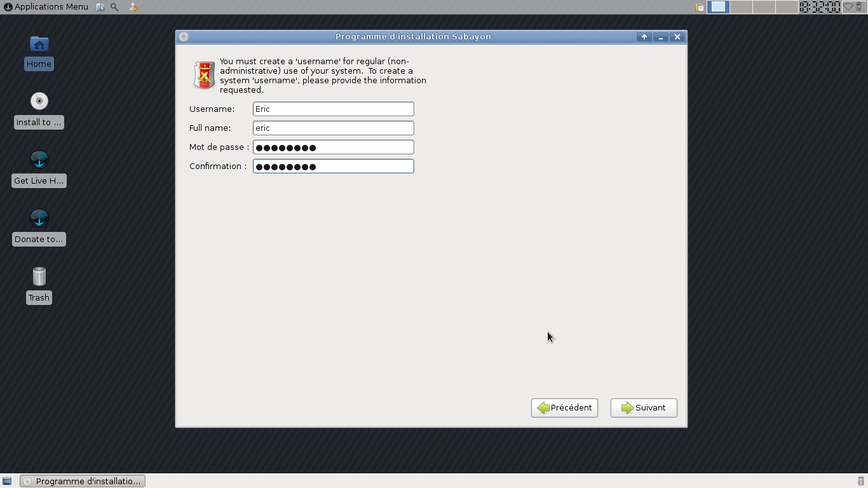The image size is (868, 488).
Task: Focus the Confirmation password field
Action: tap(334, 166)
